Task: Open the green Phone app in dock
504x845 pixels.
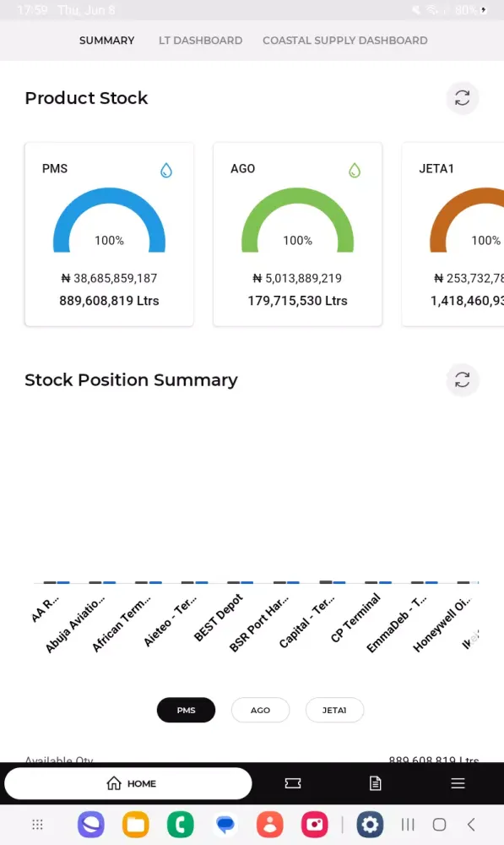Action: coord(181,824)
